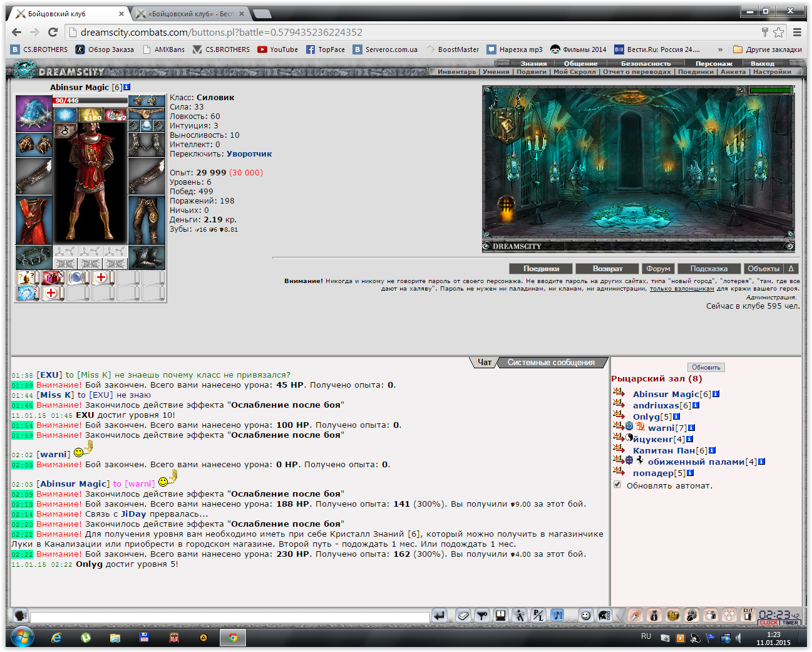The height and width of the screenshot is (652, 812).
Task: Open the Chrome menu hamburger icon
Action: 797,32
